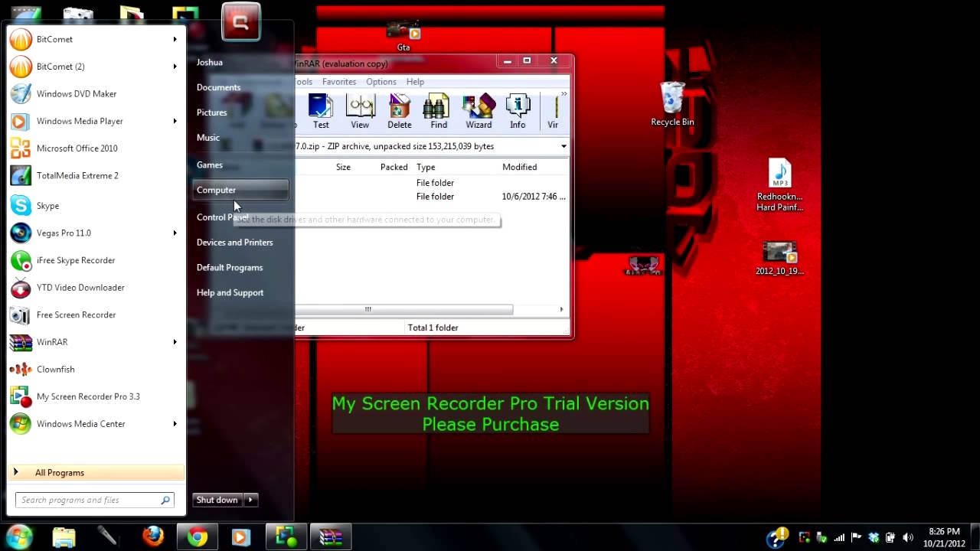Select the Redhookn MP3 file on desktop
The image size is (980, 551).
tap(779, 185)
